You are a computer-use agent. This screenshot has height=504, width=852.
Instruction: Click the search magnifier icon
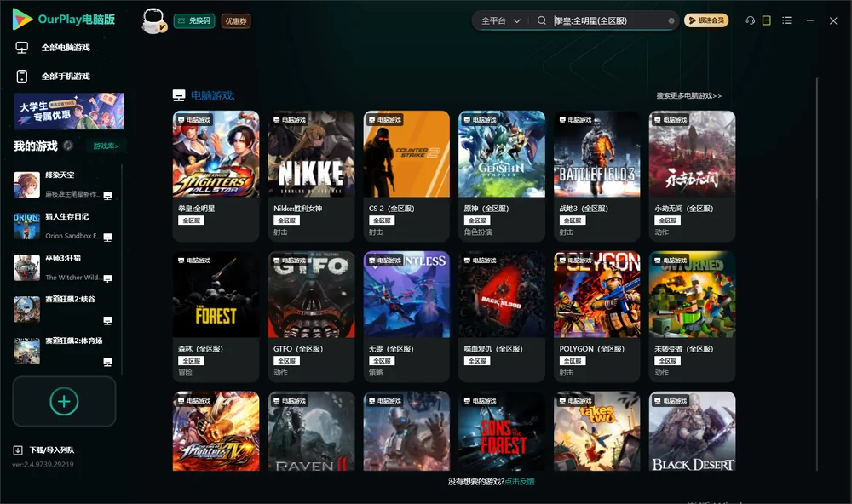point(542,20)
